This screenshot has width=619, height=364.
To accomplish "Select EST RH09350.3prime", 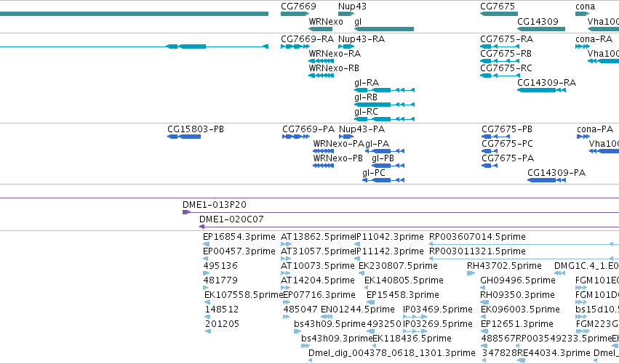I will (517, 296).
